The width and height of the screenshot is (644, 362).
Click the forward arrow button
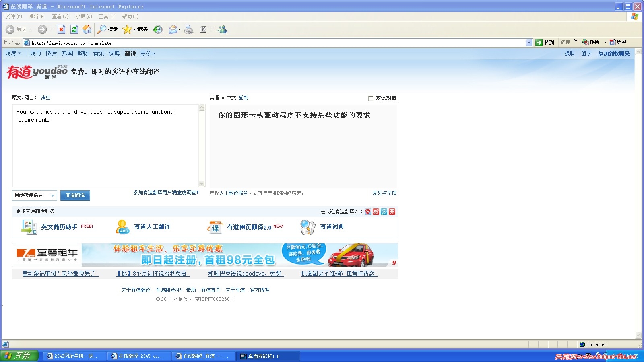coord(42,29)
